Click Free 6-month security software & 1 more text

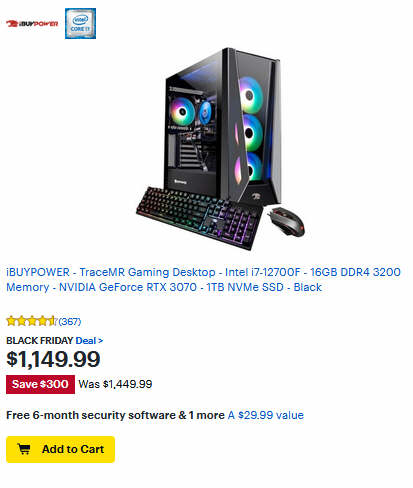pos(115,415)
